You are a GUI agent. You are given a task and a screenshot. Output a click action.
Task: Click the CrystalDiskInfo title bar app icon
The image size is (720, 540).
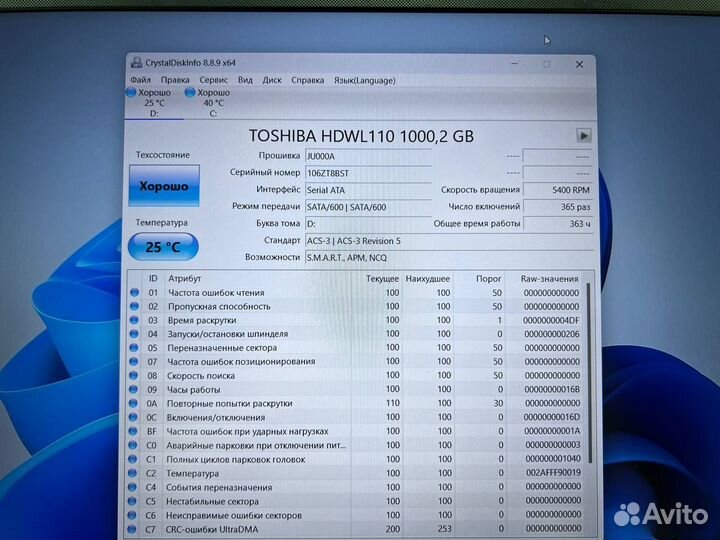tap(136, 62)
